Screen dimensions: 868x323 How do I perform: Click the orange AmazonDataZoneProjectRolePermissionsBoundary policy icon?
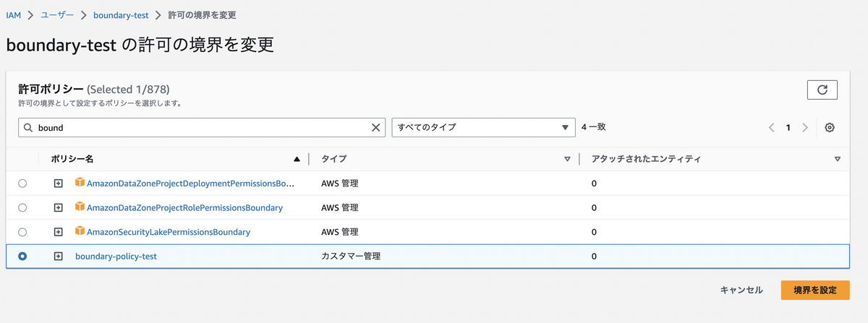80,207
